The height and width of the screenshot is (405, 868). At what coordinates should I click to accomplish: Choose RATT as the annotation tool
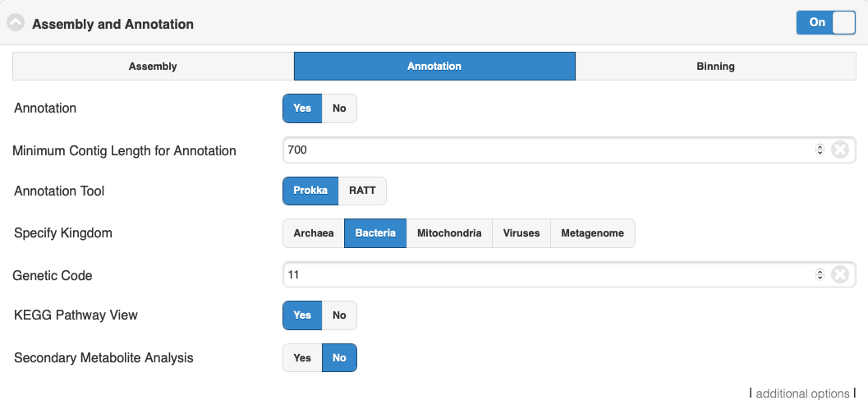tap(362, 191)
